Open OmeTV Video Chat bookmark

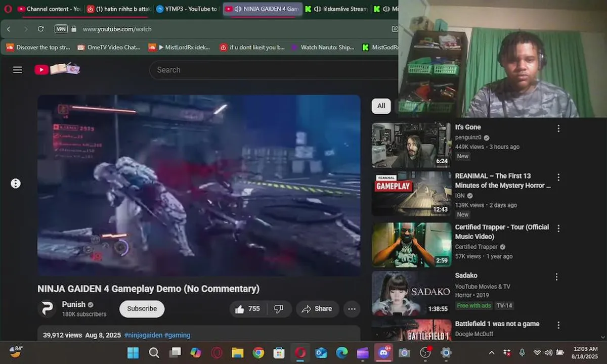109,48
